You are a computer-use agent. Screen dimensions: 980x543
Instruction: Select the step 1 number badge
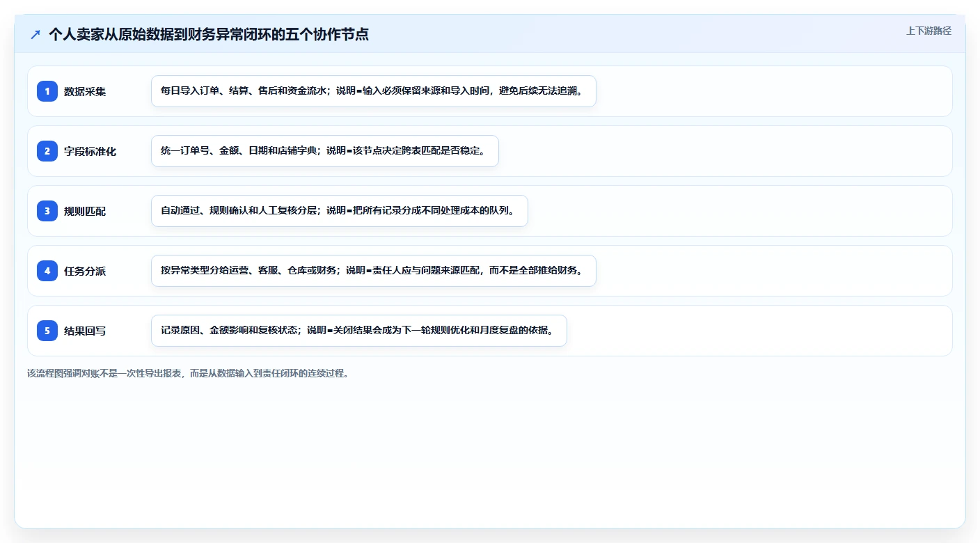[47, 91]
